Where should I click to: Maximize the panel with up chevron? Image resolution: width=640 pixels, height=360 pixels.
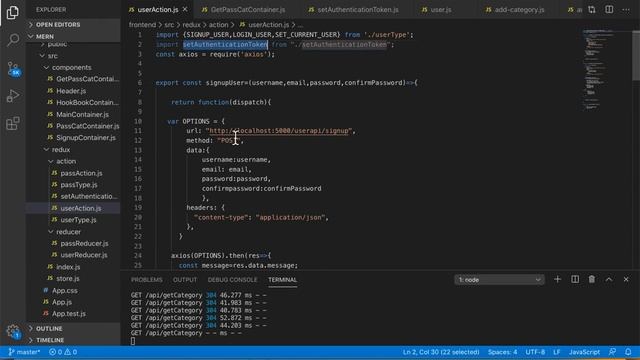click(x=609, y=280)
